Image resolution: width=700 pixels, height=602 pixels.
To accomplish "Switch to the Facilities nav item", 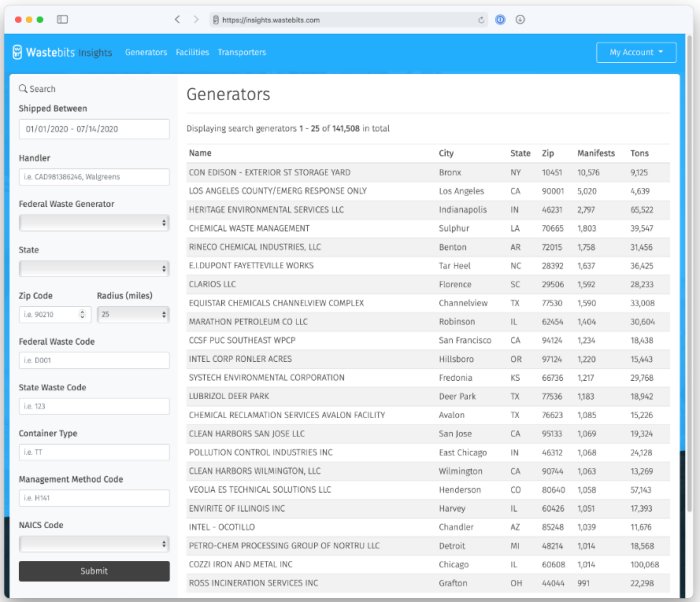I will point(192,52).
